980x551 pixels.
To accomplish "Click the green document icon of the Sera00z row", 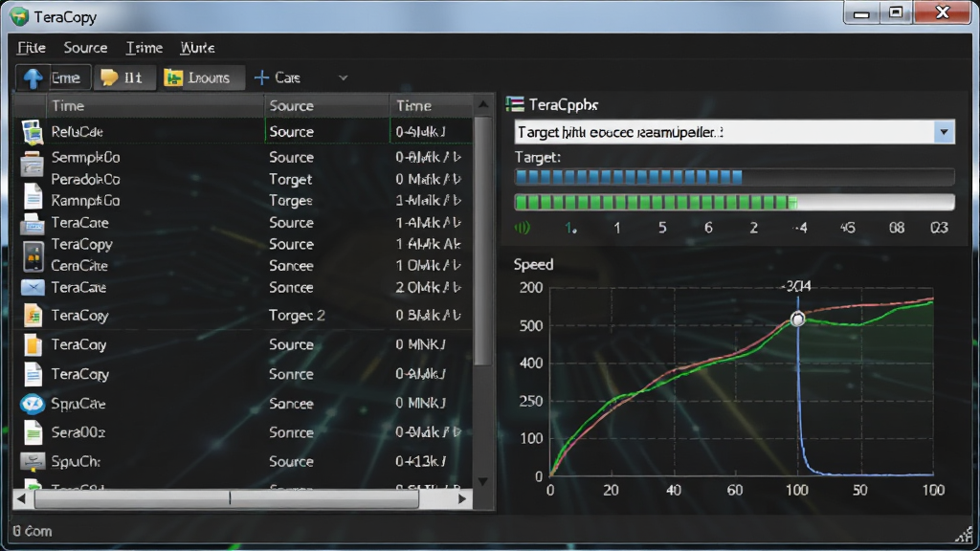I will pyautogui.click(x=33, y=432).
